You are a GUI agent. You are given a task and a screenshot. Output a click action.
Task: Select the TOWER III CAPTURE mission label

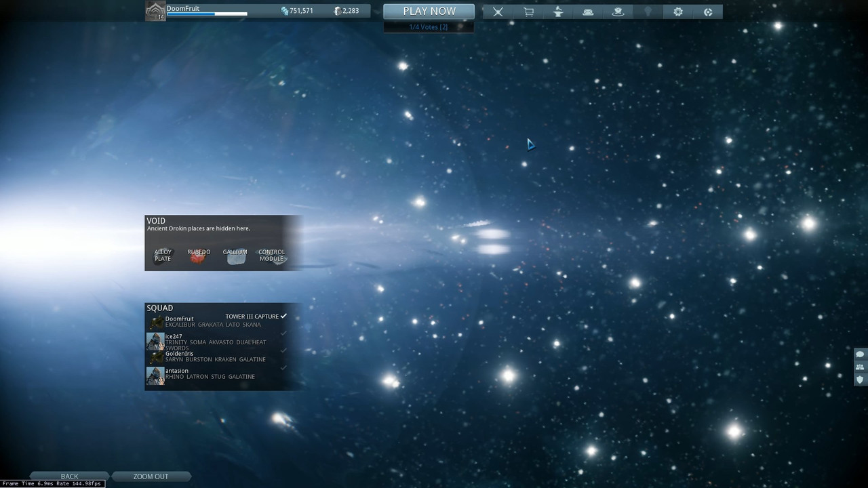252,316
